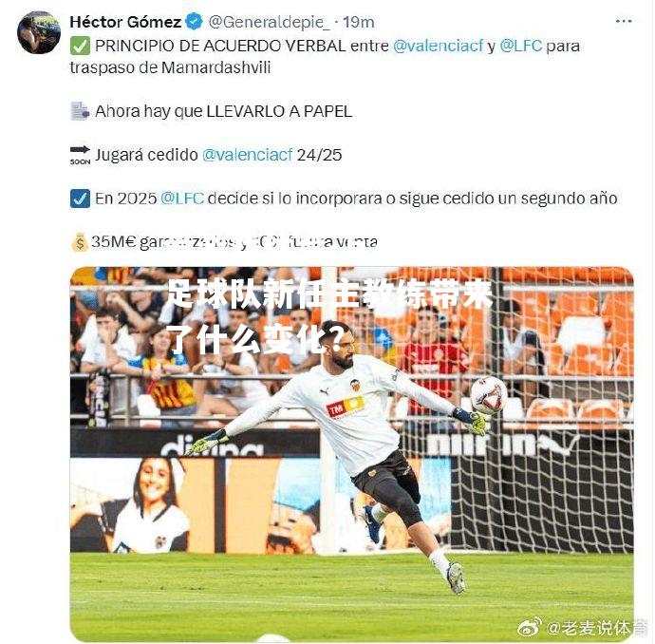Open the goalkeeper photo attachment

(351, 454)
